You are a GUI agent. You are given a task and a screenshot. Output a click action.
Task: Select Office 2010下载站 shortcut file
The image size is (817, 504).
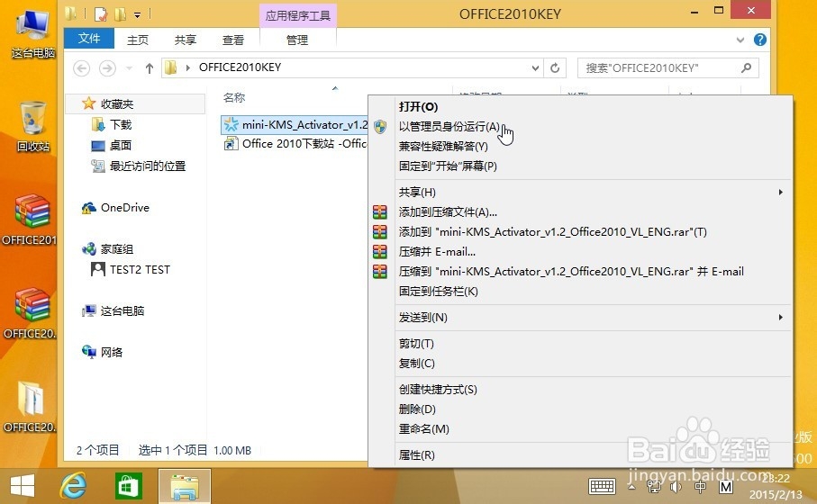[x=295, y=144]
